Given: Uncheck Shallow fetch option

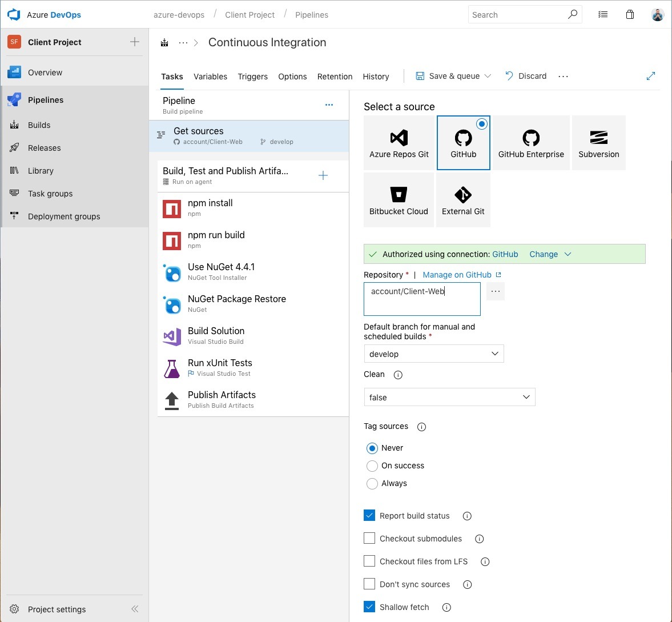Looking at the screenshot, I should pos(369,607).
